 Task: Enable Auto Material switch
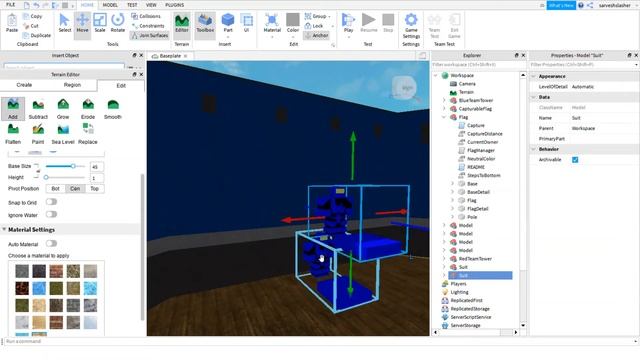point(51,244)
